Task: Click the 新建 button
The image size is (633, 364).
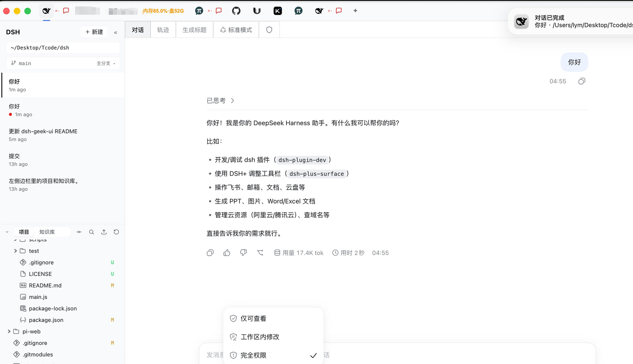Action: click(94, 32)
